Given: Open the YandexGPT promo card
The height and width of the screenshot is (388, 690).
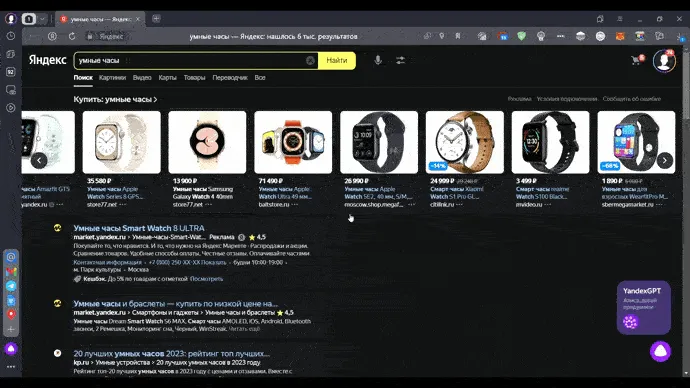Looking at the screenshot, I should [x=644, y=307].
